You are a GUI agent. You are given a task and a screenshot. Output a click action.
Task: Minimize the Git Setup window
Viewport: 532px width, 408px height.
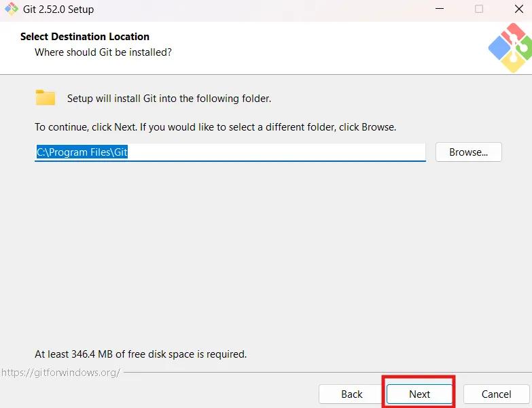pos(440,10)
